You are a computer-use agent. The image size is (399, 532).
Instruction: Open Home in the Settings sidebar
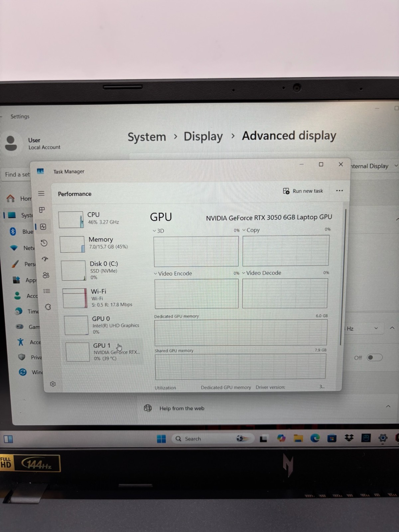[x=19, y=199]
